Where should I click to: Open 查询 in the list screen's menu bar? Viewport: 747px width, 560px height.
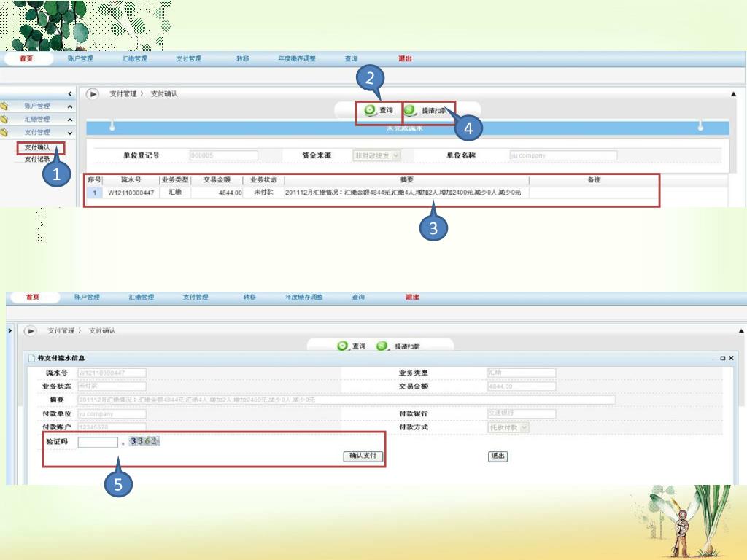[x=351, y=58]
